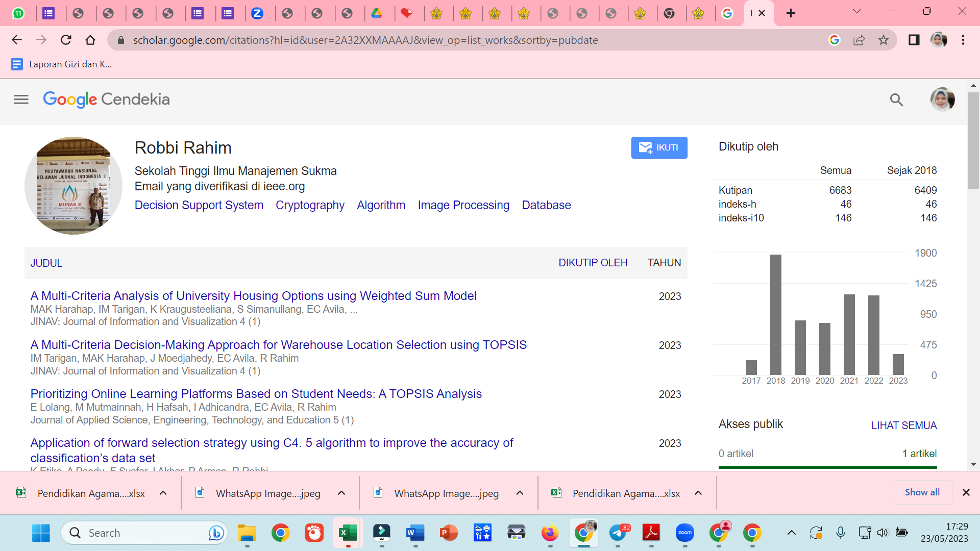This screenshot has width=980, height=551.
Task: Click the browser forward arrow
Action: click(41, 40)
